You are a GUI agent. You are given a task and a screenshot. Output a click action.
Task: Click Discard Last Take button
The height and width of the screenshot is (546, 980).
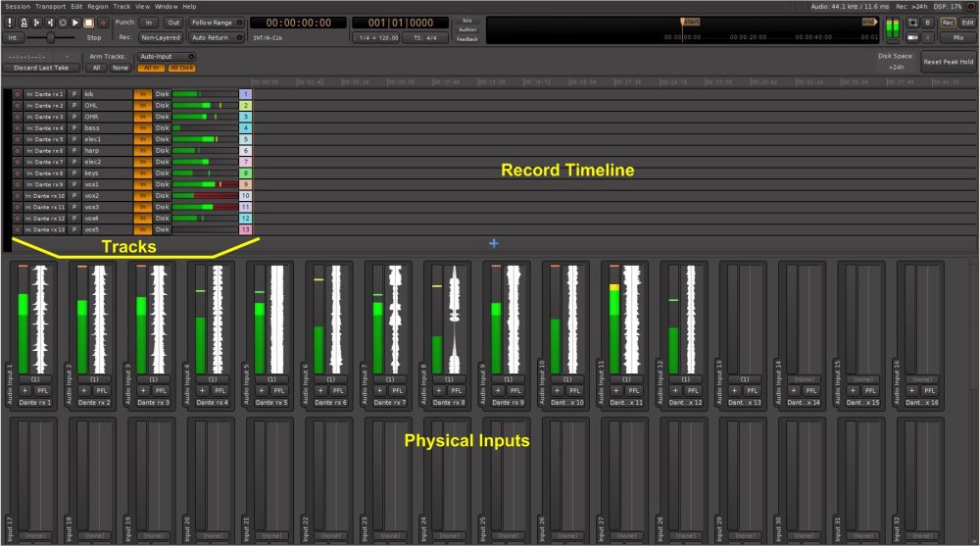click(40, 68)
